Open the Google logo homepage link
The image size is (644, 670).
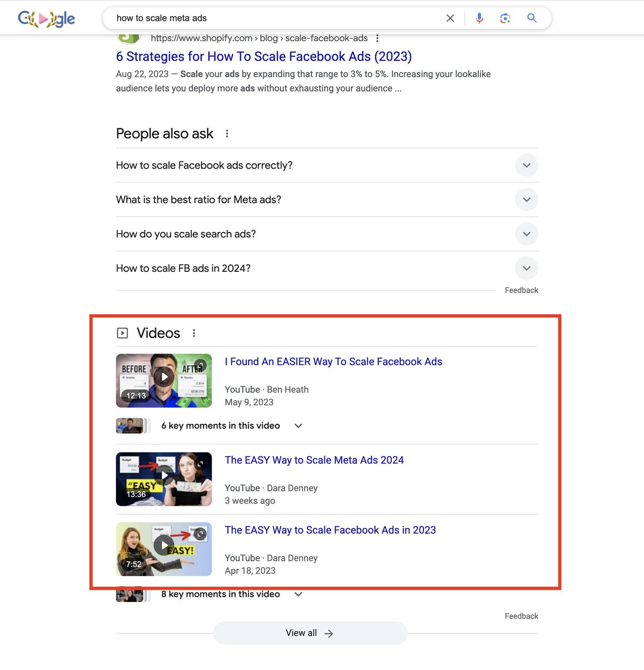[46, 18]
